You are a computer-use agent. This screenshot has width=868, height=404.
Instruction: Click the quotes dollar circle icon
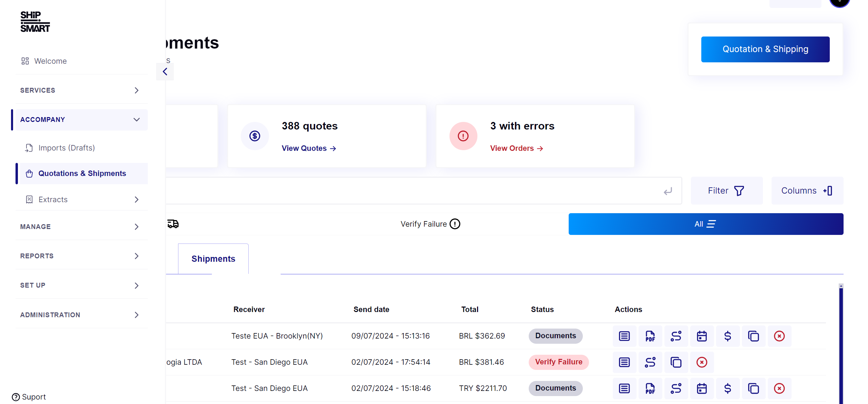255,136
